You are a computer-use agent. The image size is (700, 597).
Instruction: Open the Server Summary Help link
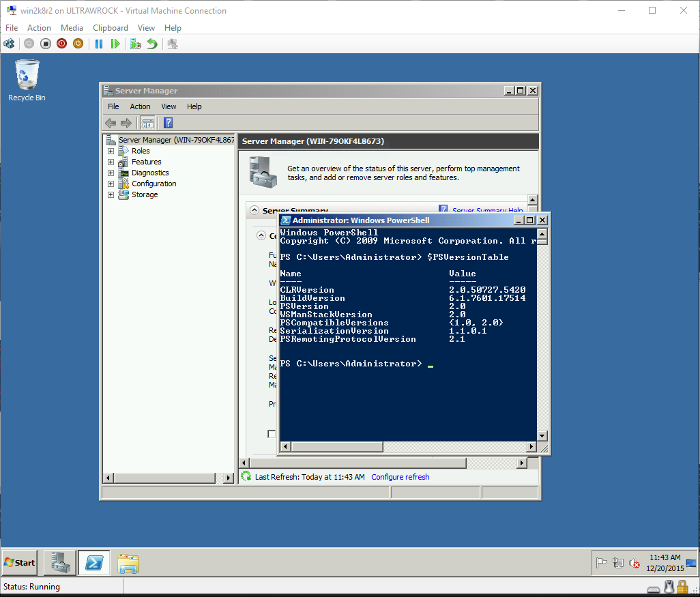[488, 210]
